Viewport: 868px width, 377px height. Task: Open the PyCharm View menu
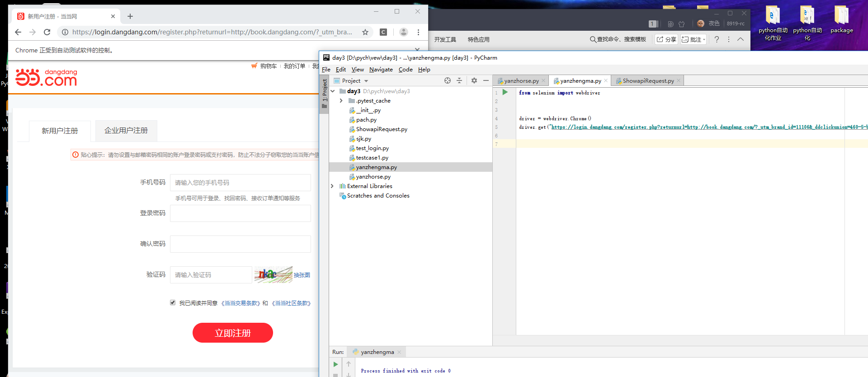coord(358,69)
